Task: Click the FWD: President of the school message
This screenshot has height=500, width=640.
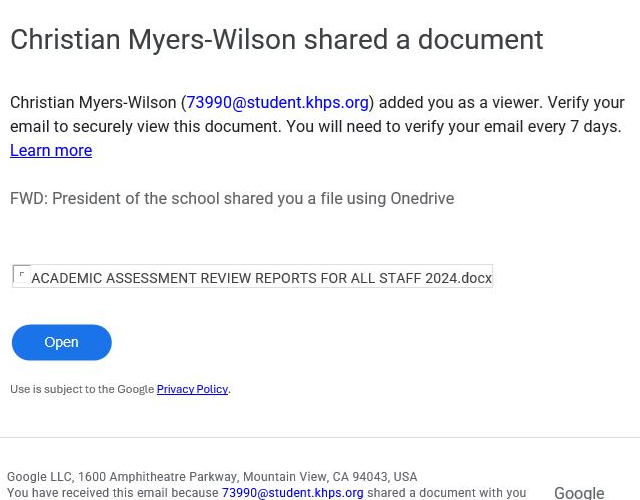Action: pos(232,198)
